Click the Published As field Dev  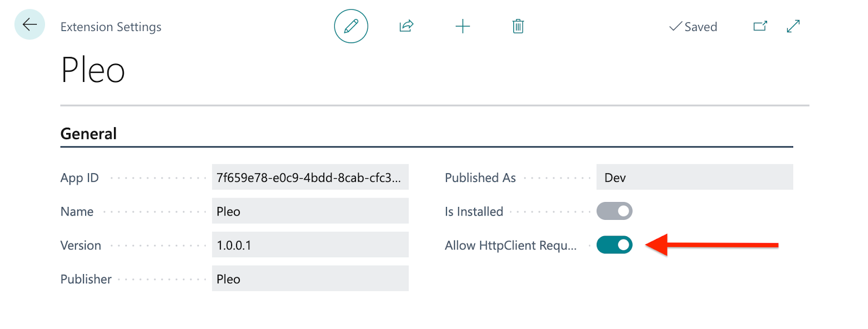click(694, 178)
